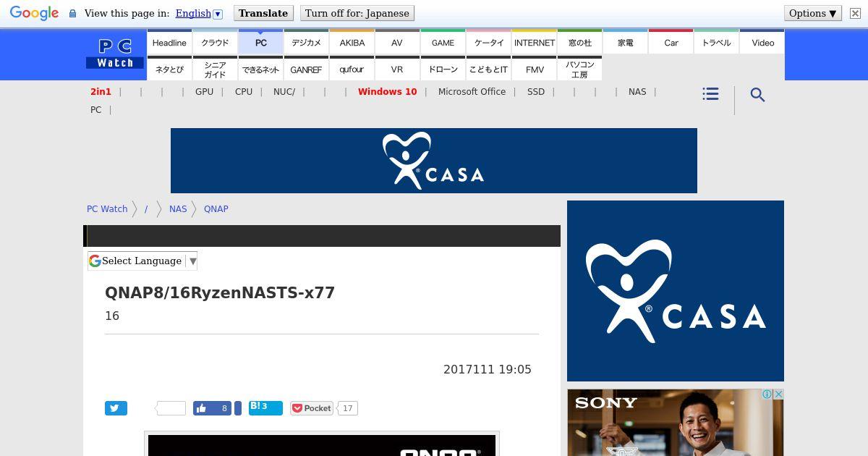
Task: Open the ケータイ tab
Action: pyautogui.click(x=488, y=43)
